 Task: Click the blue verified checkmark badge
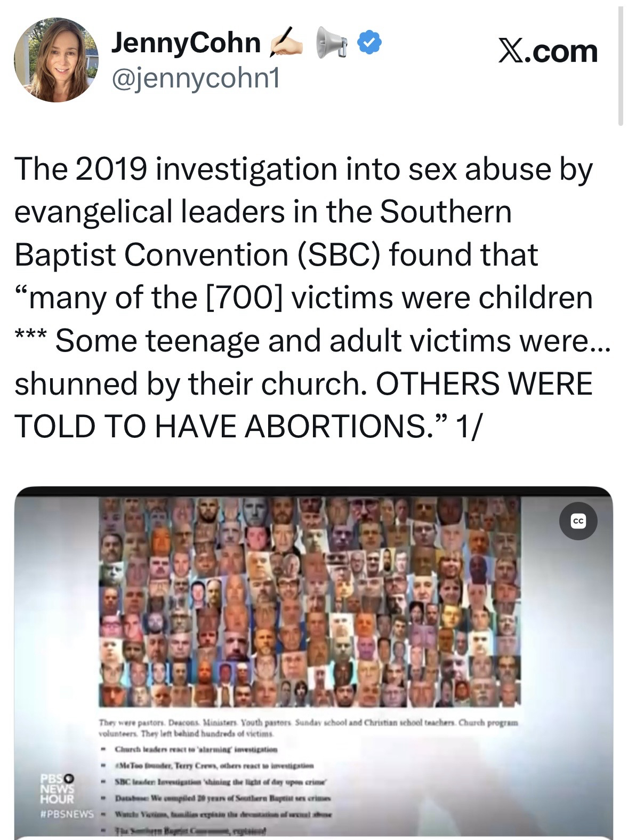click(369, 43)
